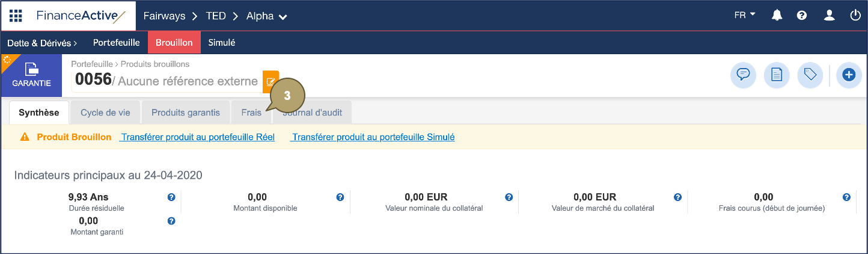The width and height of the screenshot is (868, 254).
Task: Click the power logout icon
Action: click(855, 16)
